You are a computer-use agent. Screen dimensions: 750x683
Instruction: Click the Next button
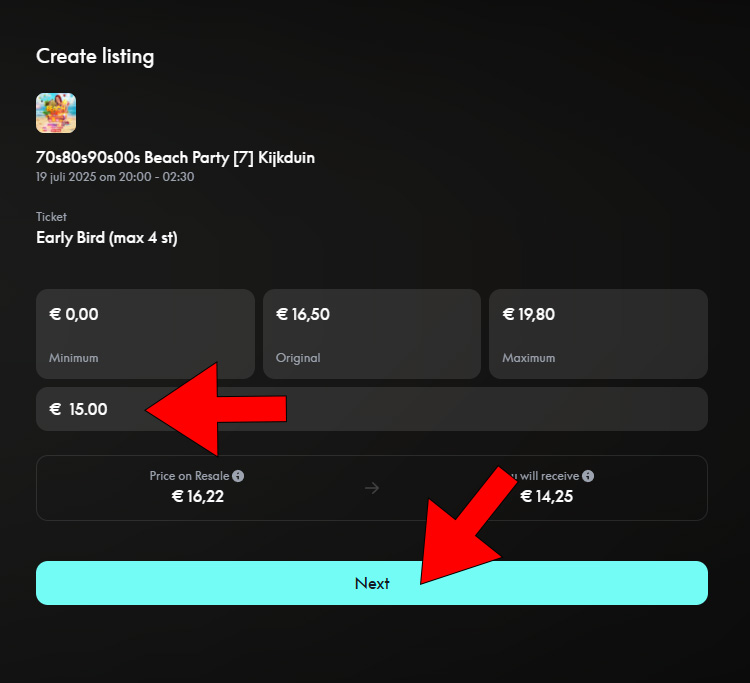[372, 583]
